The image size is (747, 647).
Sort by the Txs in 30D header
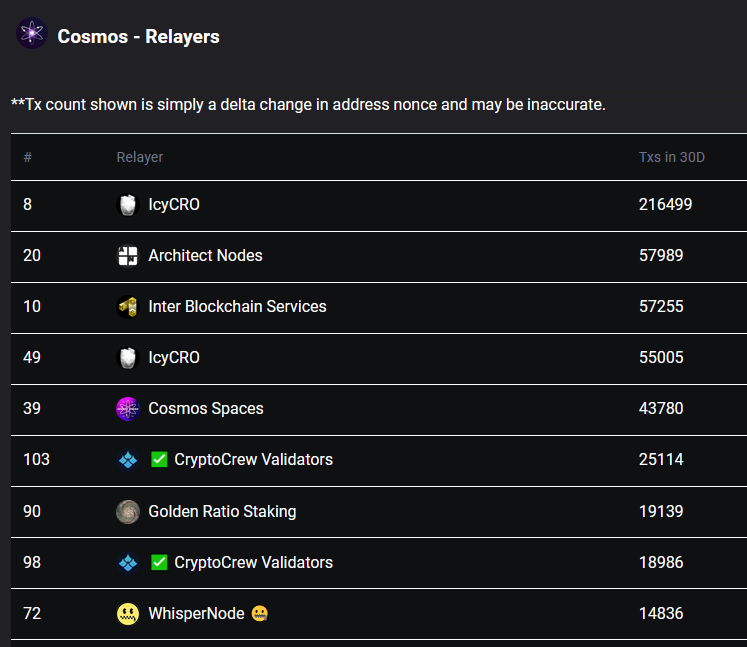(x=672, y=157)
